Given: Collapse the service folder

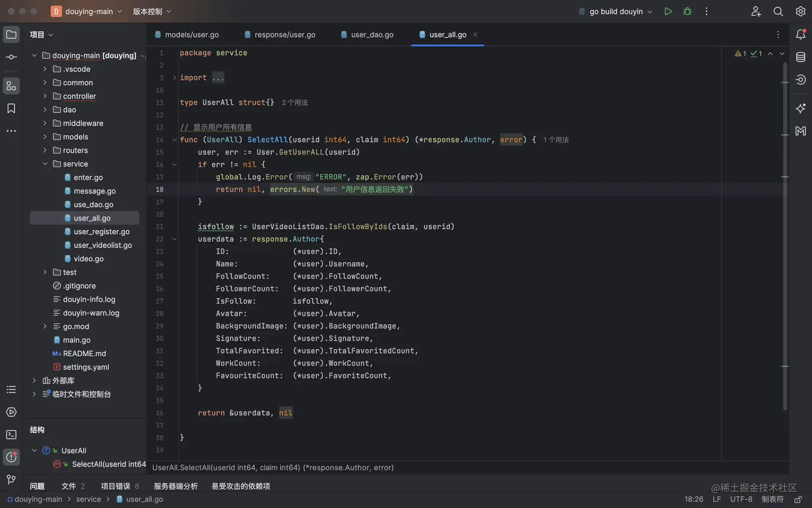Looking at the screenshot, I should [45, 164].
